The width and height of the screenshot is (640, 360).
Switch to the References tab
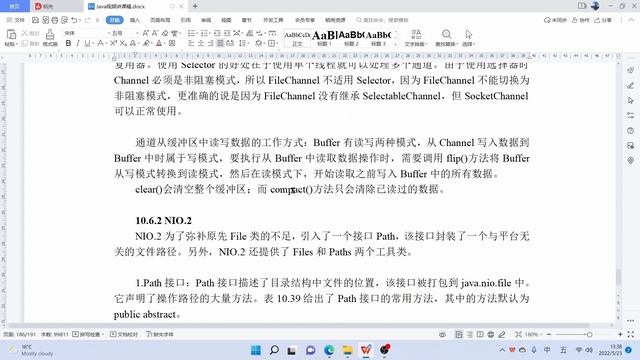pyautogui.click(x=186, y=20)
